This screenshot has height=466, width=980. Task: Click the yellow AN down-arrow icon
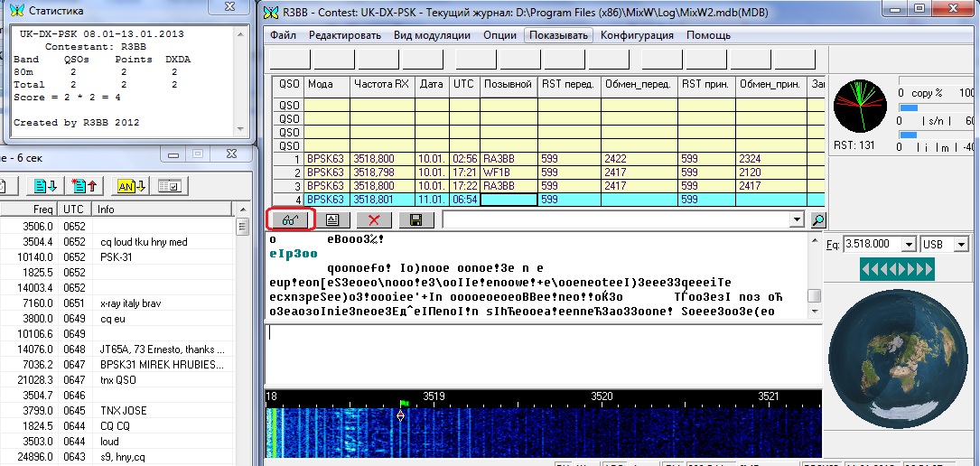tap(128, 186)
